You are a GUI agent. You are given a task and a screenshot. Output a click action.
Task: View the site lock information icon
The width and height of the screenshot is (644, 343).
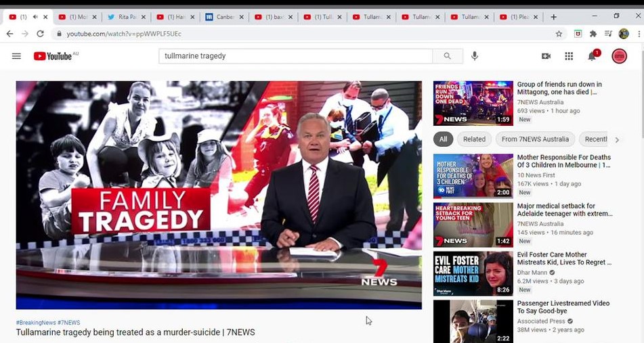(59, 34)
